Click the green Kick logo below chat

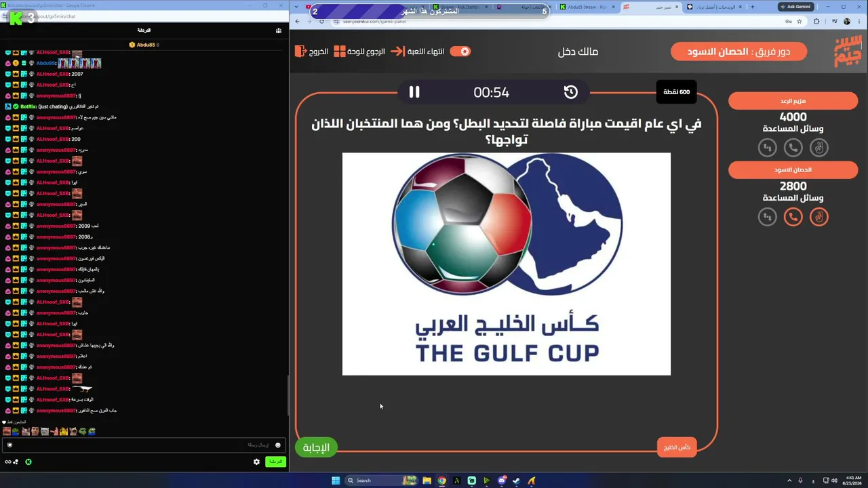(28, 462)
